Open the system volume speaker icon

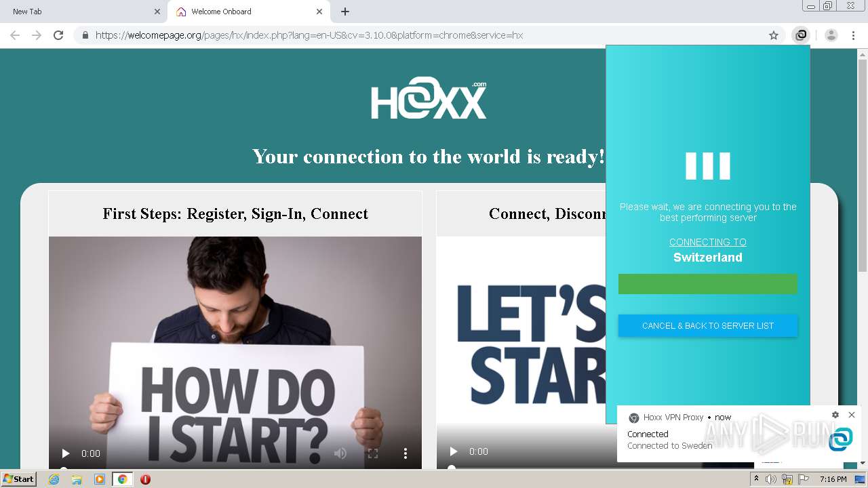(x=771, y=479)
